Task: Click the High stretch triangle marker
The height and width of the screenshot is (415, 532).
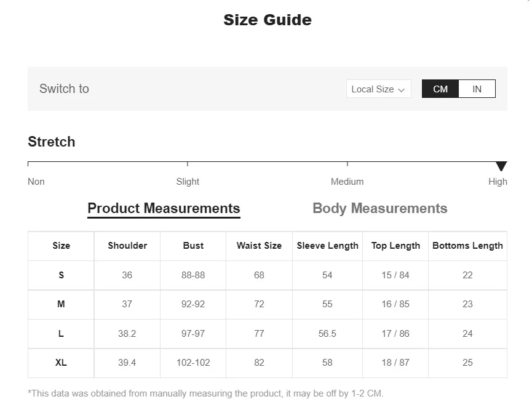Action: [501, 166]
